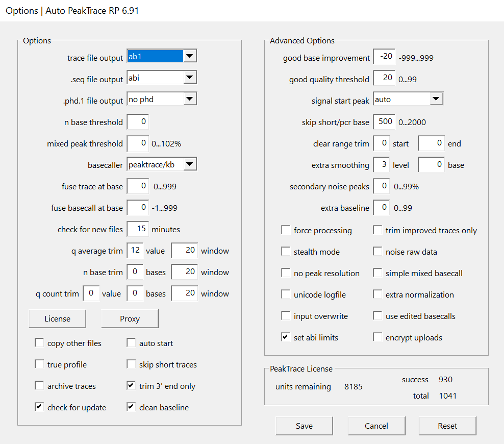Screen dimensions: 504x444
Task: Click the q count trim window field
Action: [185, 293]
